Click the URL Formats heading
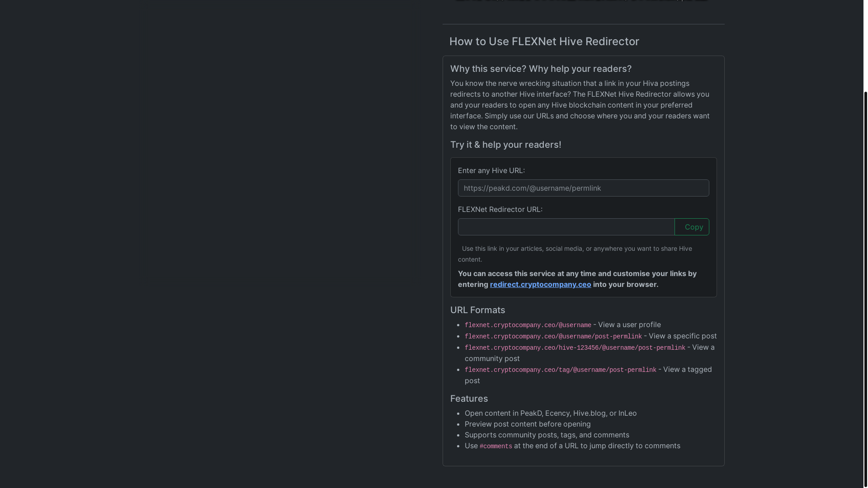This screenshot has width=868, height=488. pyautogui.click(x=477, y=310)
